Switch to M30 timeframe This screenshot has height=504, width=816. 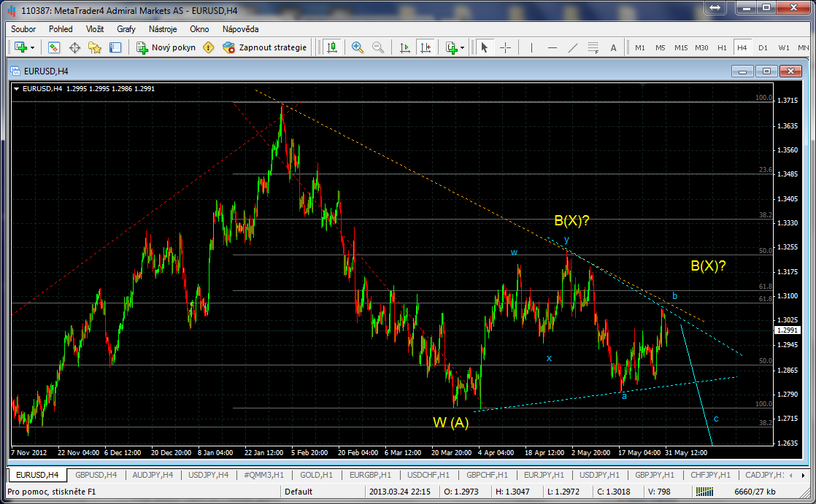click(x=701, y=47)
